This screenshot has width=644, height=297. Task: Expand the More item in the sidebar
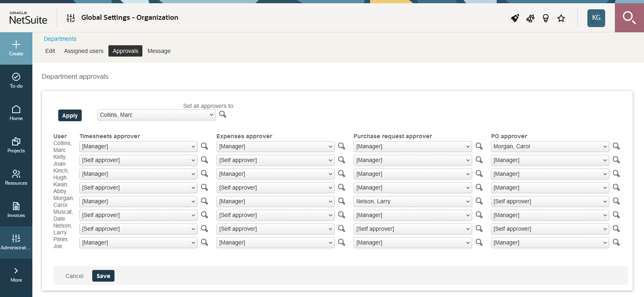click(x=16, y=274)
